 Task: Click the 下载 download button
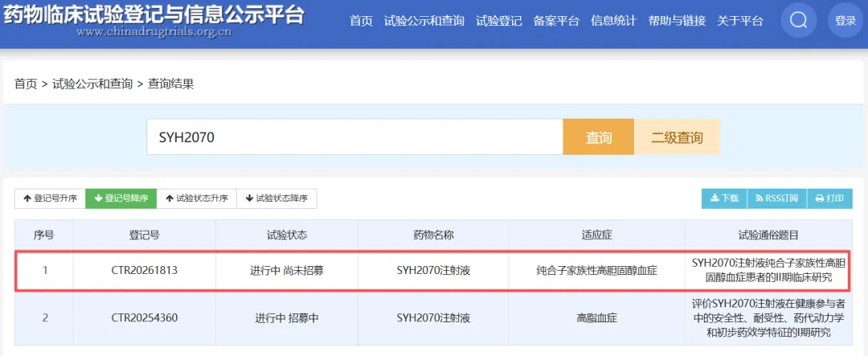[725, 198]
